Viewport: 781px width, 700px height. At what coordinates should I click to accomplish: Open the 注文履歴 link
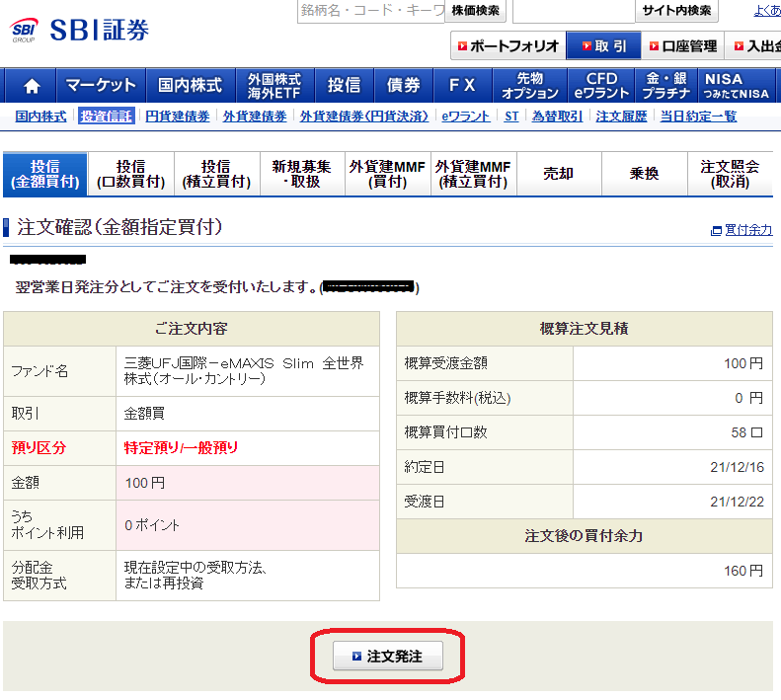click(621, 117)
